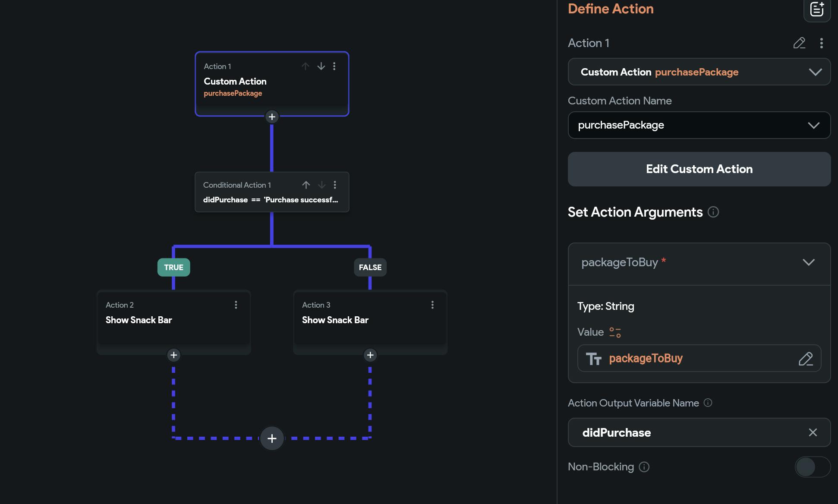Move Conditional Action 1 up with arrow
The image size is (838, 504).
pos(306,185)
